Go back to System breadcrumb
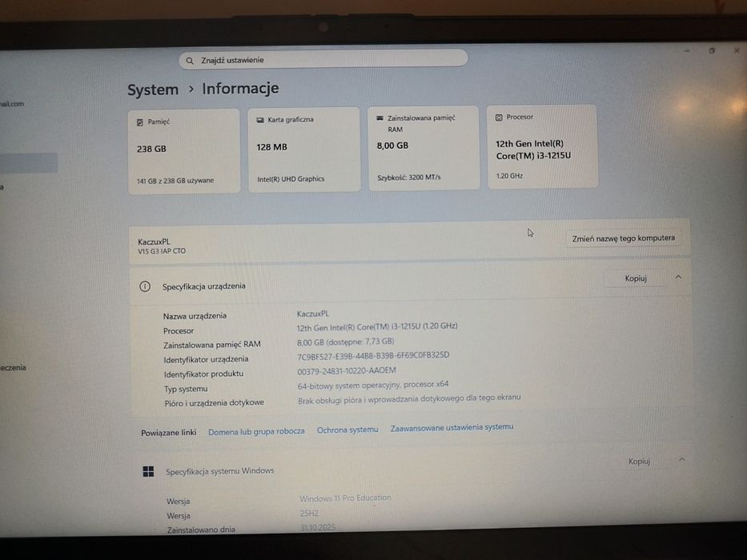The image size is (747, 560). pyautogui.click(x=153, y=90)
